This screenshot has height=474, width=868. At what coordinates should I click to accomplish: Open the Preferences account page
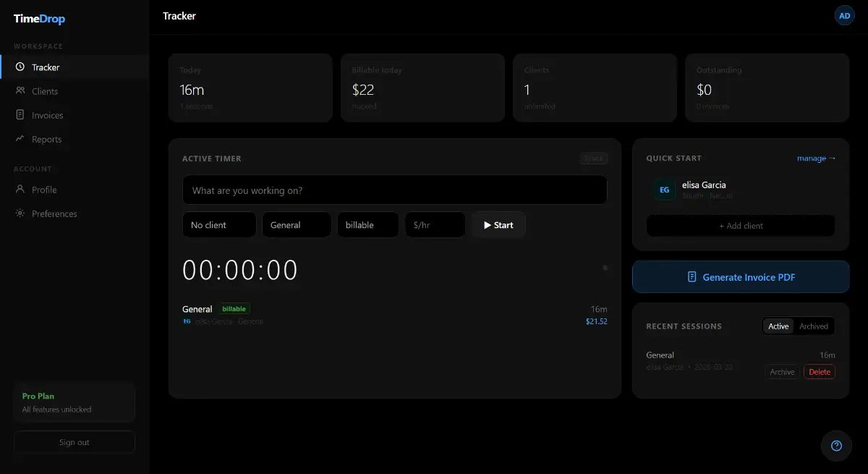pos(75,213)
